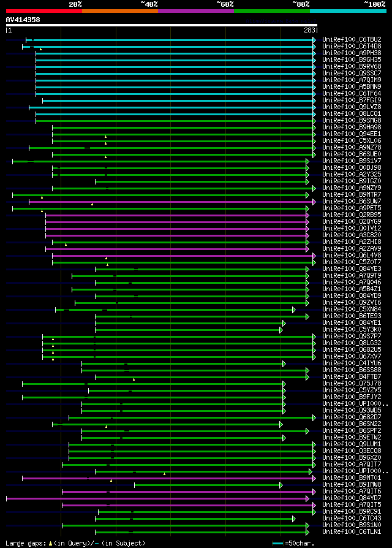Viewport: 392px width, 548px height.
Task: Select the UniRef100_C5Y3K0 label
Action: [x=352, y=330]
